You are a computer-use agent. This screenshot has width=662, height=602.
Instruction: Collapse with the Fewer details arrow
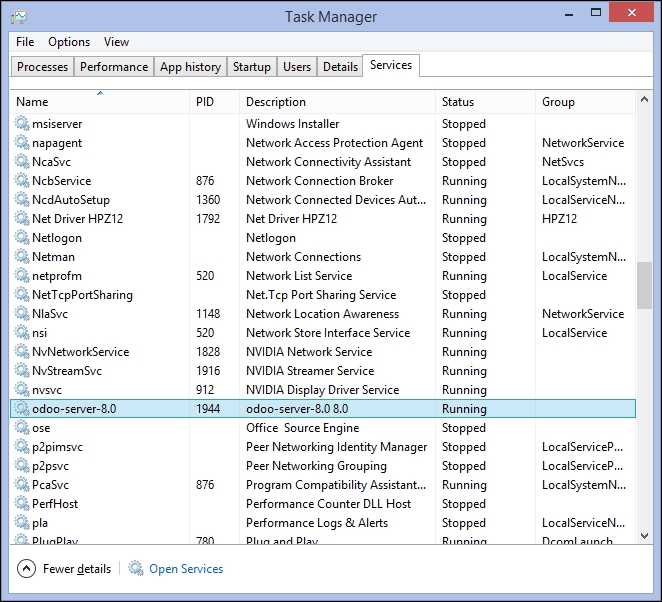pos(26,569)
